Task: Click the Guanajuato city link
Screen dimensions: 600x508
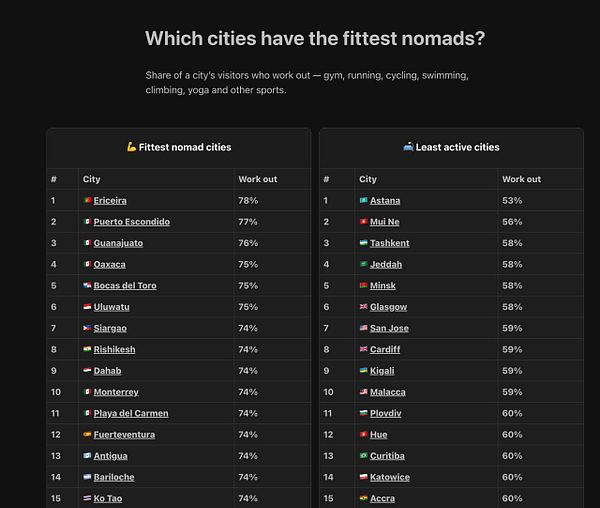Action: coord(118,243)
